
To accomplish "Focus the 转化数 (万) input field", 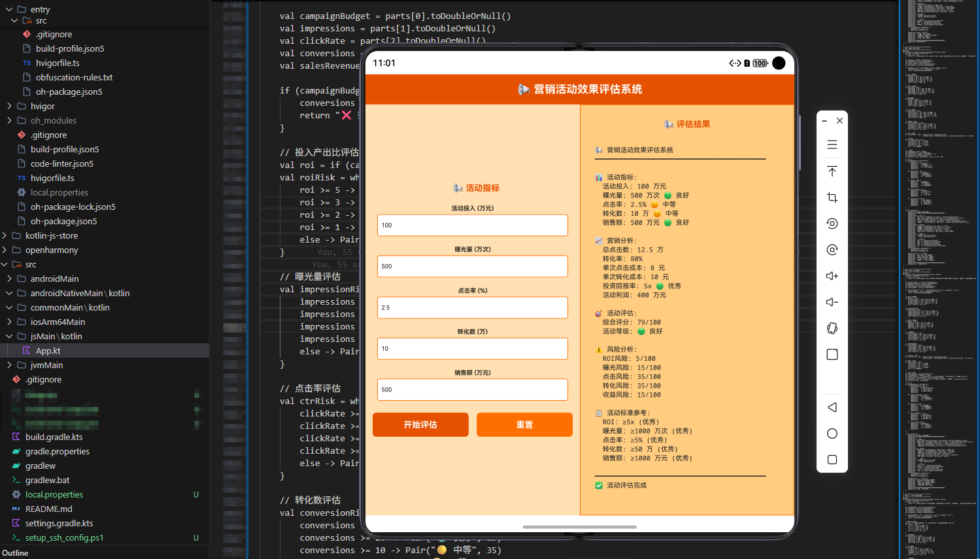I will tap(473, 348).
